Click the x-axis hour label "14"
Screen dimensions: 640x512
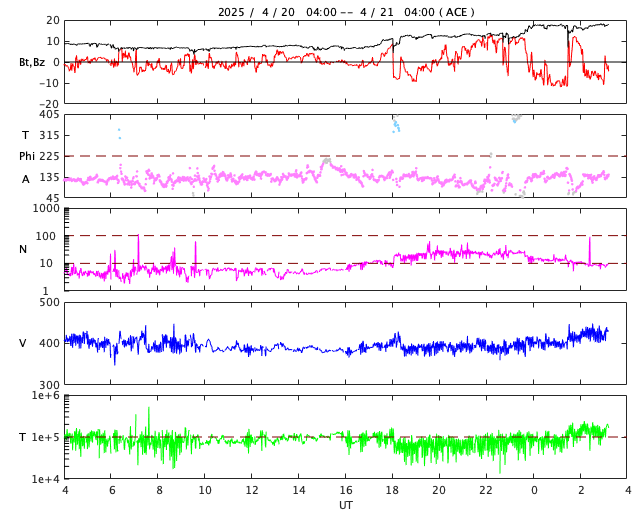point(299,490)
